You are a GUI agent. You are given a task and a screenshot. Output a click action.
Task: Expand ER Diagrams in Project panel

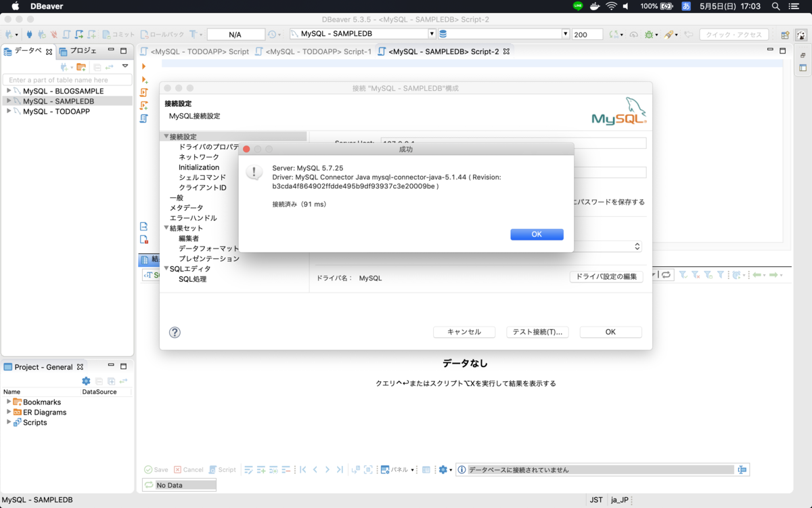click(x=9, y=412)
